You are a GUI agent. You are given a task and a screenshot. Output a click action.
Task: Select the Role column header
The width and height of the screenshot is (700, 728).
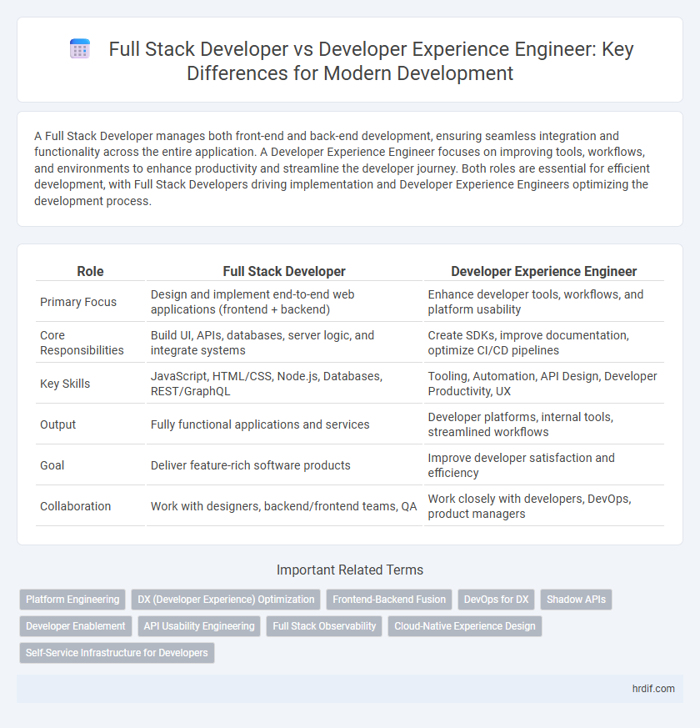tap(91, 271)
